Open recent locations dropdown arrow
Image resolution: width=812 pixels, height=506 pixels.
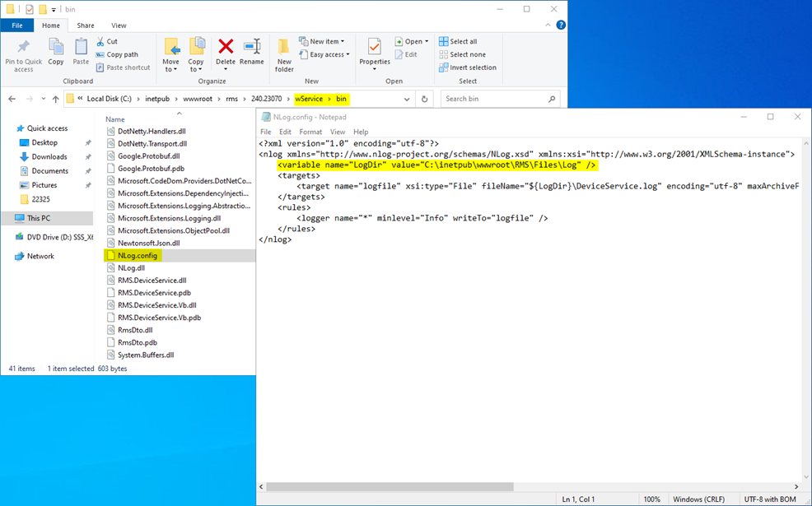tap(44, 99)
